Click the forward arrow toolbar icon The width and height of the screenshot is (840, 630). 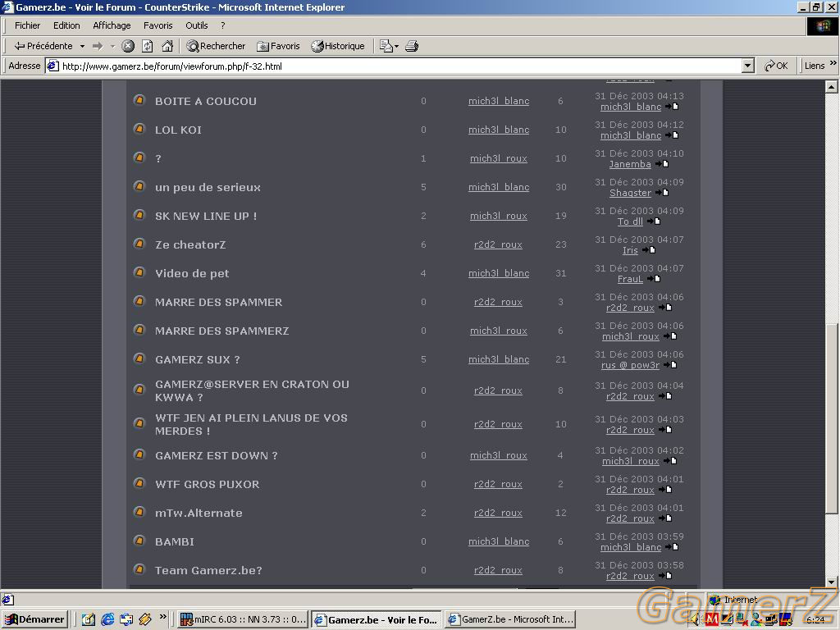coord(98,46)
